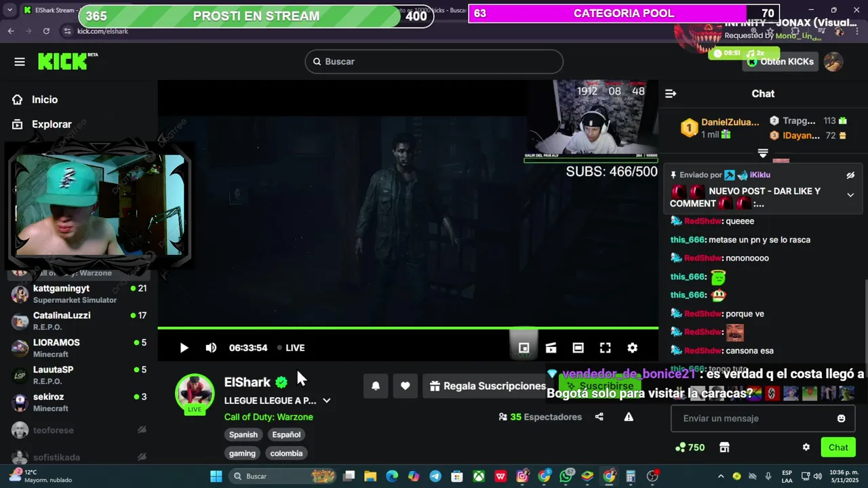The width and height of the screenshot is (868, 488).
Task: Open the emoji picker in chat
Action: 842,418
